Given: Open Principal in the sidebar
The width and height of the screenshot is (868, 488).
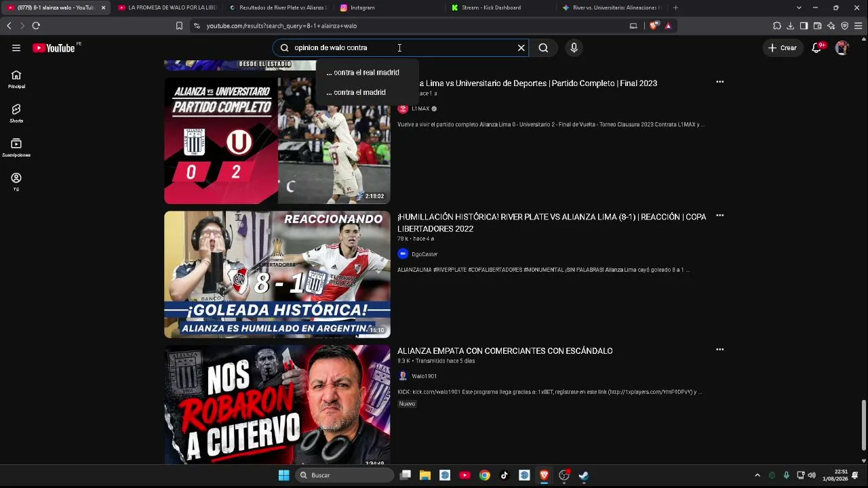Looking at the screenshot, I should click(x=16, y=79).
